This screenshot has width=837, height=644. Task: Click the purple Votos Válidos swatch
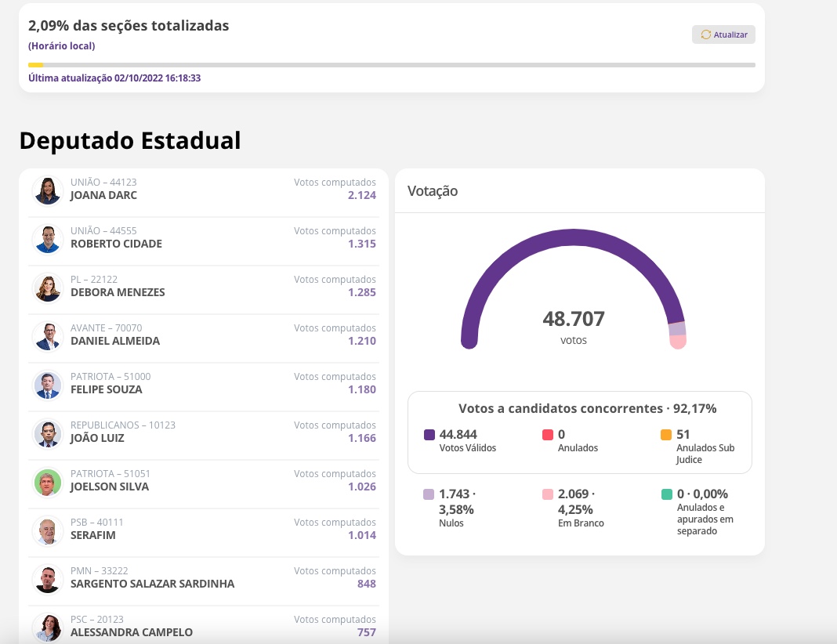coord(429,435)
